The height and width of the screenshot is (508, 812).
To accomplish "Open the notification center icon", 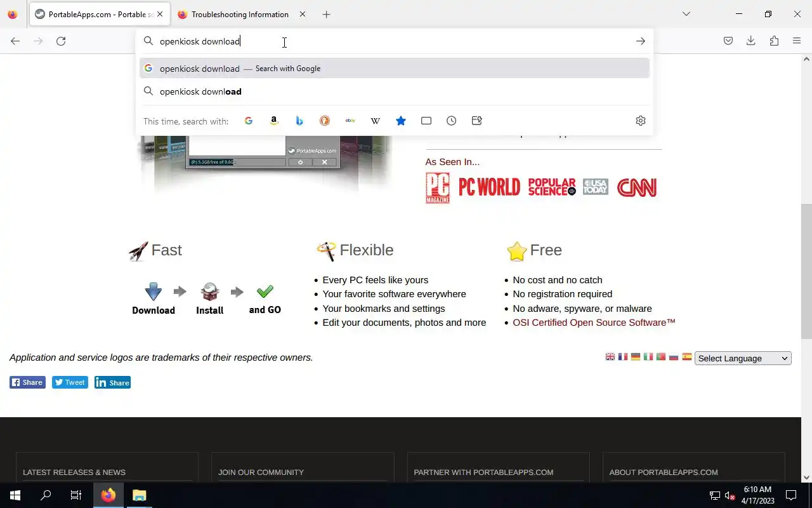I will coord(791,495).
